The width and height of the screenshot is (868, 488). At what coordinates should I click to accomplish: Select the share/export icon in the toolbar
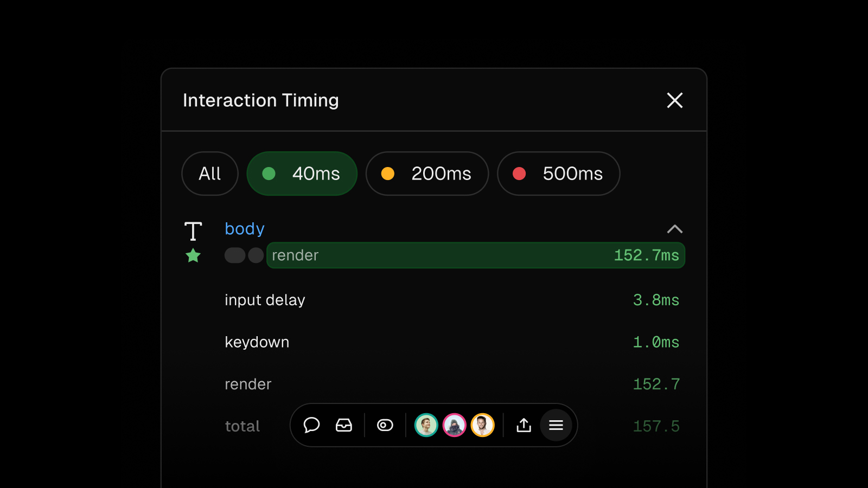point(523,425)
